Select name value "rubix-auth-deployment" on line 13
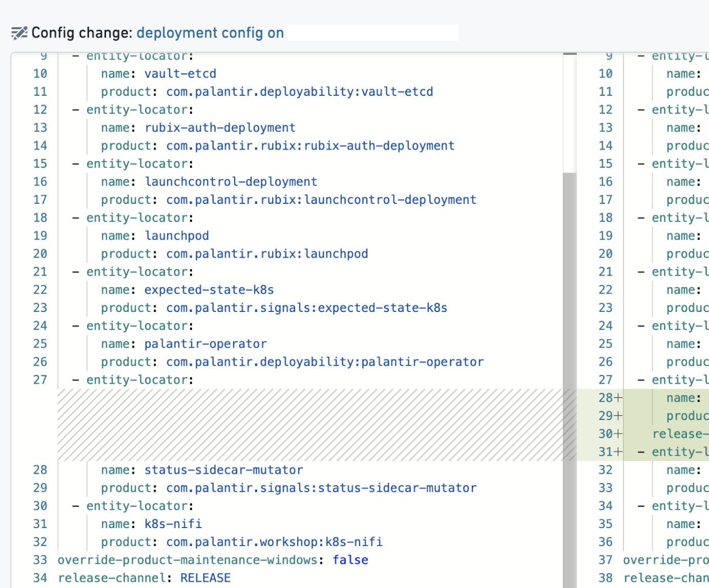 (220, 128)
